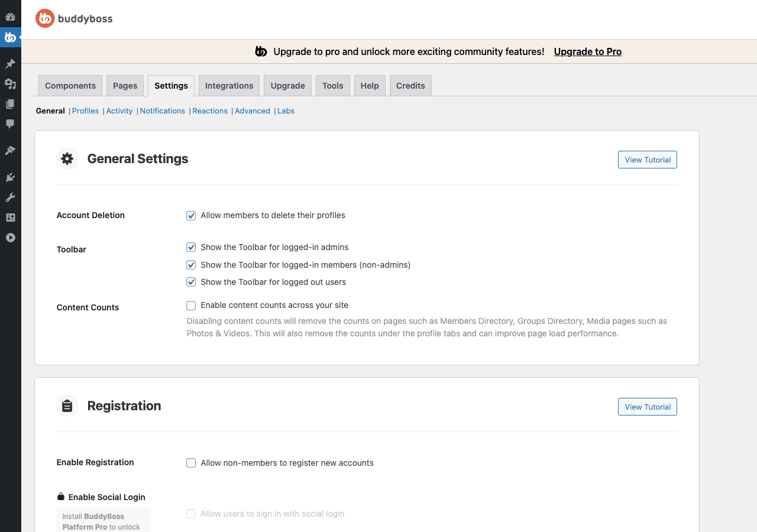Screen dimensions: 757x532
Task: Click the Content Counts label
Action: coord(88,307)
